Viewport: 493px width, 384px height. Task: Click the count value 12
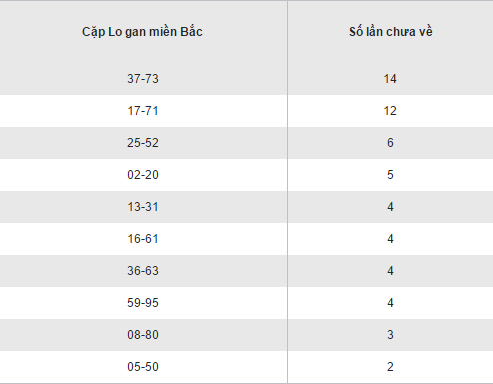pyautogui.click(x=390, y=111)
